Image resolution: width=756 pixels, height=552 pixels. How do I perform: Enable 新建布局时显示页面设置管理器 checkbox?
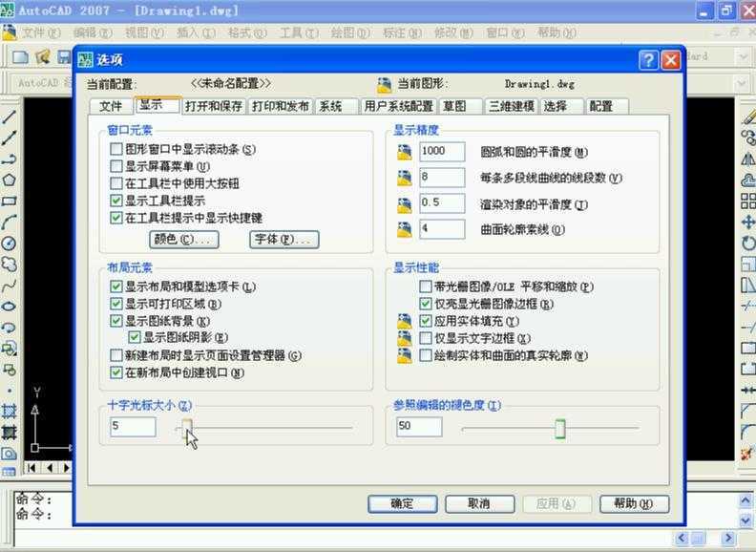coord(115,355)
